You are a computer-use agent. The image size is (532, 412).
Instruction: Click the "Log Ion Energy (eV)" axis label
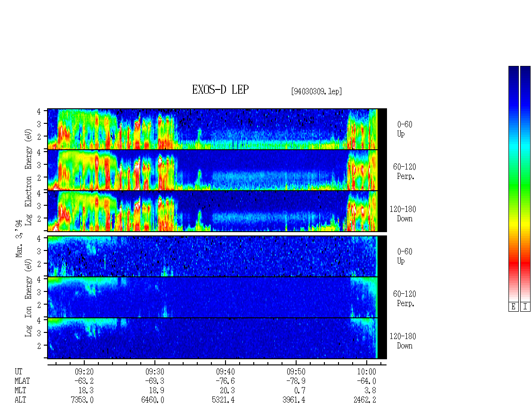click(x=29, y=298)
